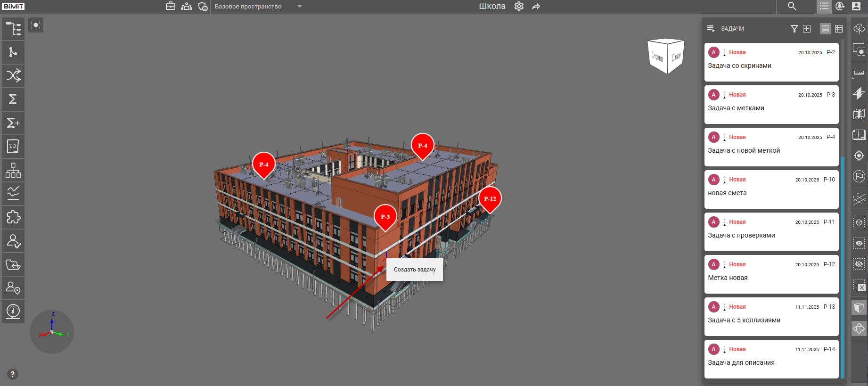Click the ruler measurement tool

[859, 73]
